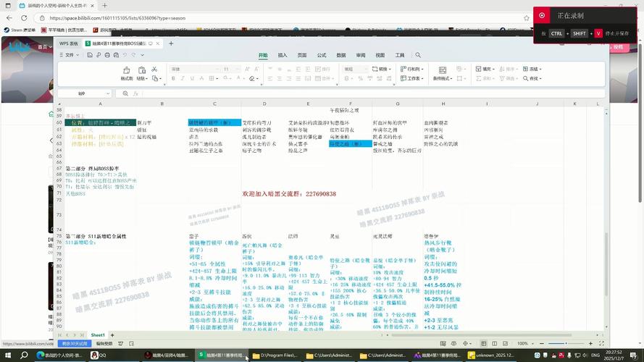Image resolution: width=644 pixels, height=362 pixels.
Task: Go back in the browser
Action: tap(9, 18)
